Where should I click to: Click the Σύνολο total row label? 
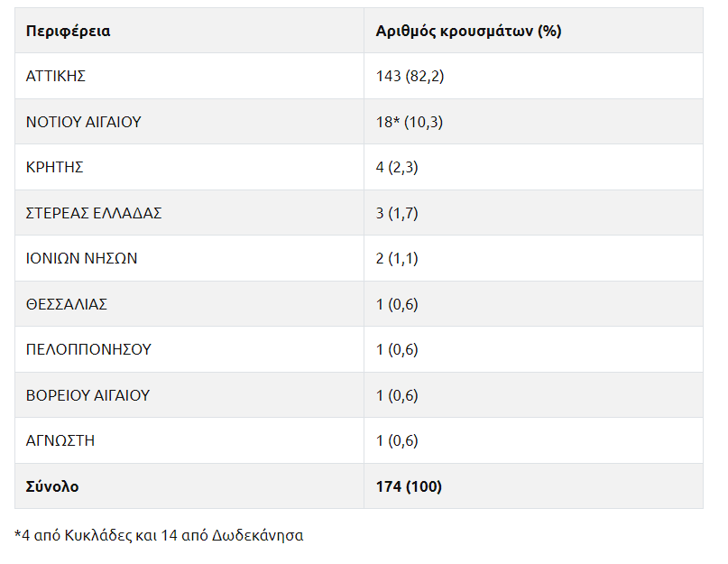[x=52, y=486]
